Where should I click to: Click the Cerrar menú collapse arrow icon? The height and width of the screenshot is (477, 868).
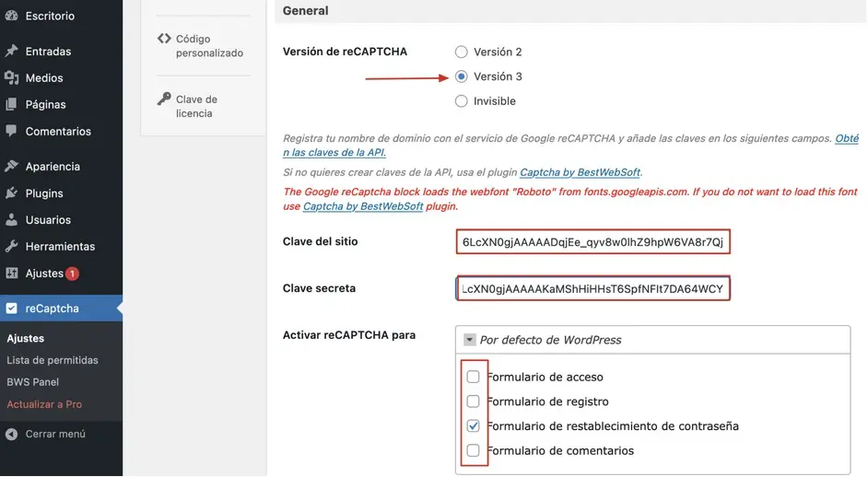coord(11,434)
